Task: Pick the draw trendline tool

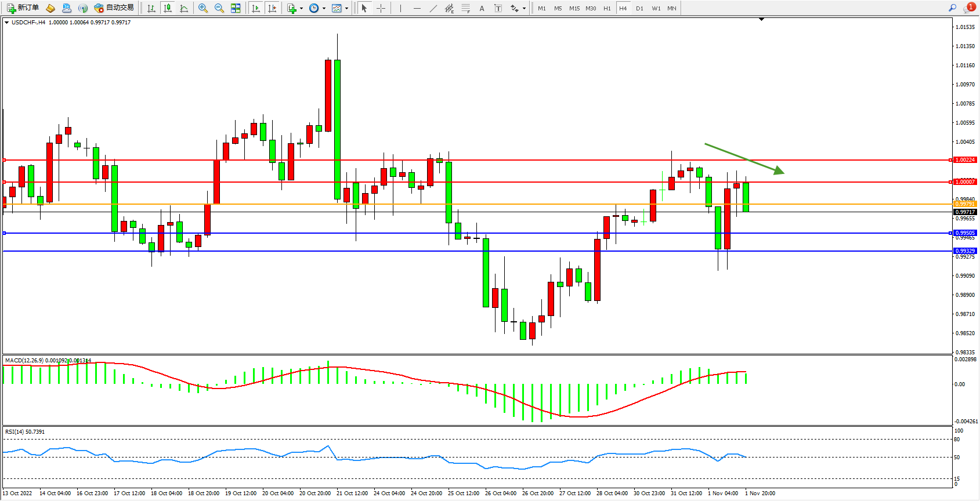Action: (433, 8)
